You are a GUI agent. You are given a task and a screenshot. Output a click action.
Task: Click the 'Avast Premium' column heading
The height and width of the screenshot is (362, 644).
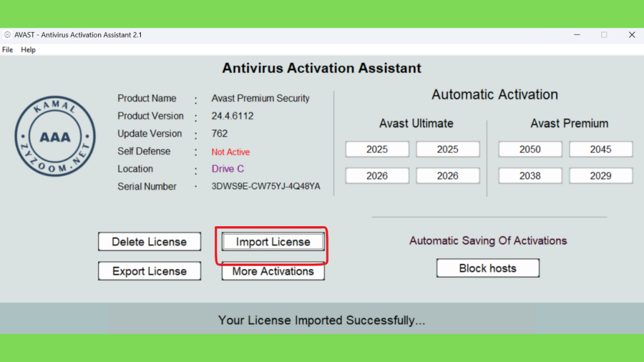tap(569, 124)
